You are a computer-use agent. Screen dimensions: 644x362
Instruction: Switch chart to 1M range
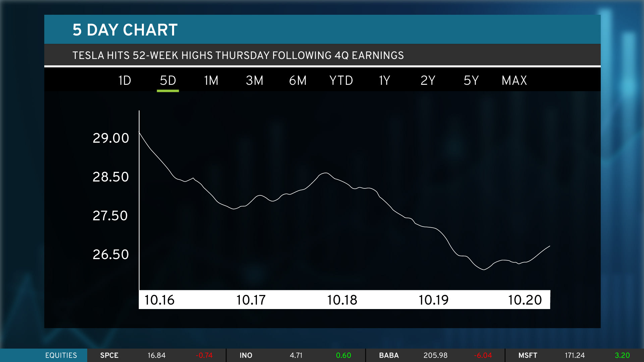click(211, 80)
